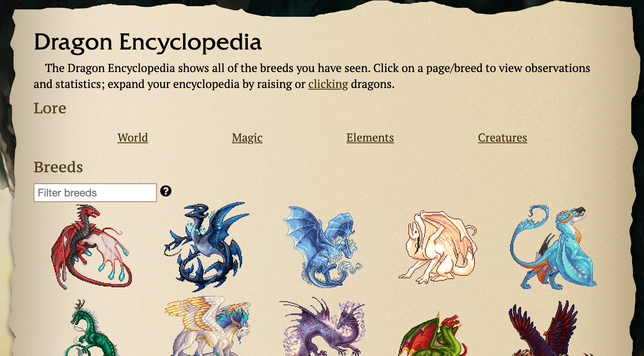
Task: Click the Dragon Encyclopedia page title
Action: click(147, 42)
